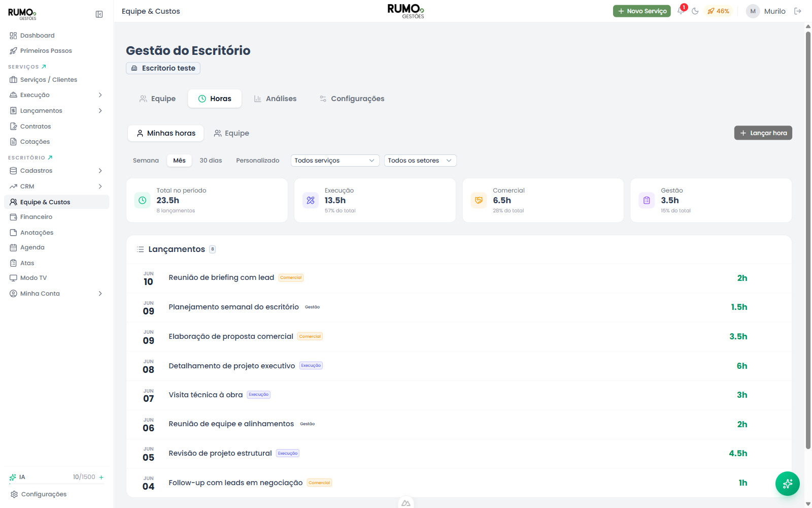Open the Todos os setores dropdown
Image resolution: width=812 pixels, height=508 pixels.
pos(420,161)
